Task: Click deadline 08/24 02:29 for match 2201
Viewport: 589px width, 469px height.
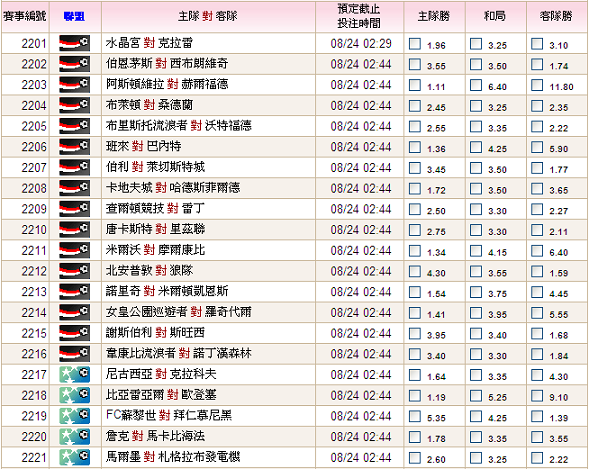Action: click(x=361, y=44)
